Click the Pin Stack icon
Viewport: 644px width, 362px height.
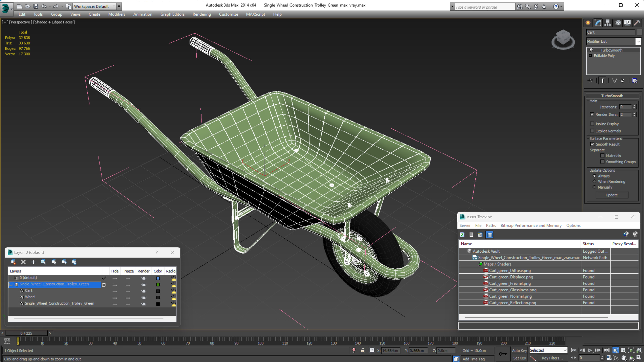click(591, 81)
